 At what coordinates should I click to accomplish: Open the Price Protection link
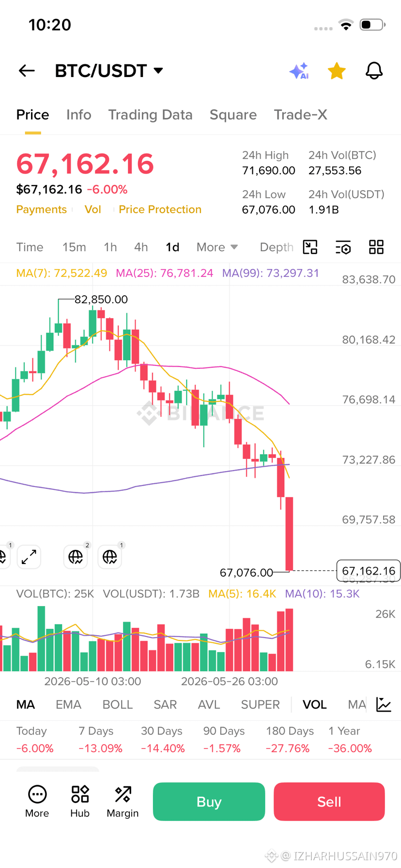point(160,209)
